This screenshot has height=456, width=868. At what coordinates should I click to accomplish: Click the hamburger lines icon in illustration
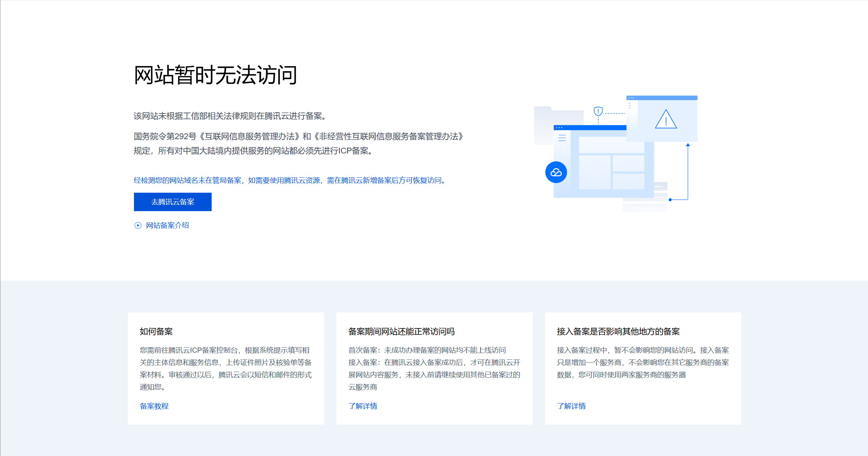click(562, 138)
